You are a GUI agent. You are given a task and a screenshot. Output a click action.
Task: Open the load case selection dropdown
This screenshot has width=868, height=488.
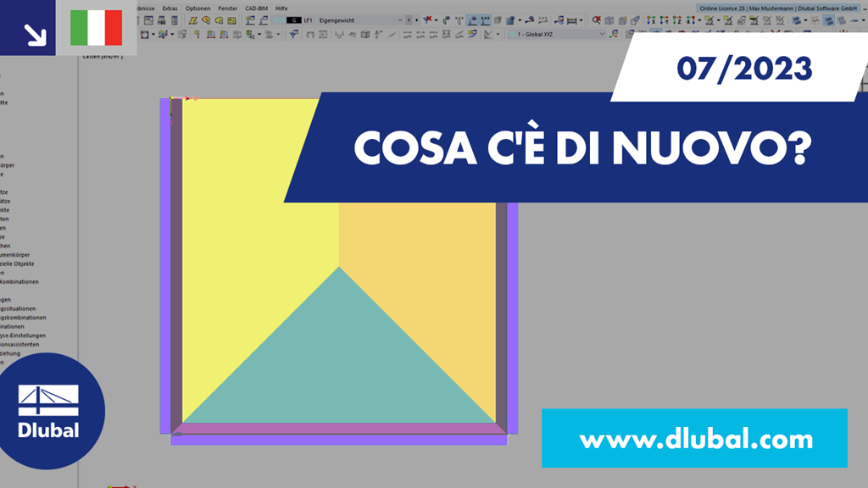(x=401, y=19)
